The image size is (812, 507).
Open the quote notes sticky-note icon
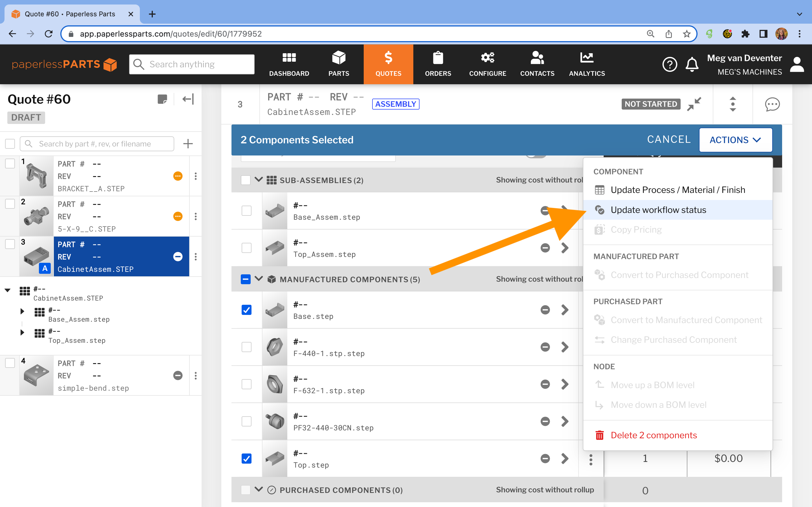coord(162,99)
